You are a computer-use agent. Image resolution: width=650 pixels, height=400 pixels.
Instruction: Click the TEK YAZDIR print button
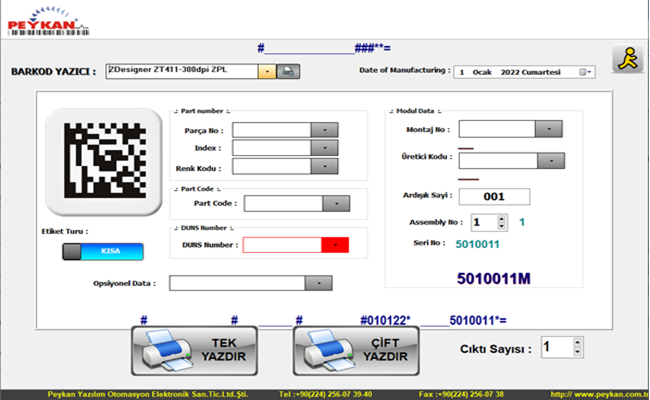click(x=194, y=351)
